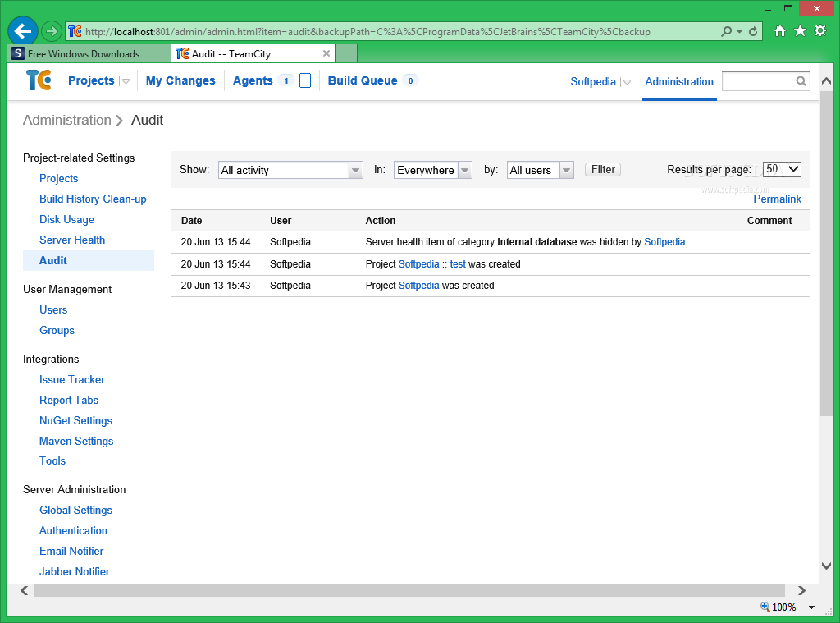Viewport: 840px width, 623px height.
Task: Click the Refresh icon in address bar
Action: [753, 32]
